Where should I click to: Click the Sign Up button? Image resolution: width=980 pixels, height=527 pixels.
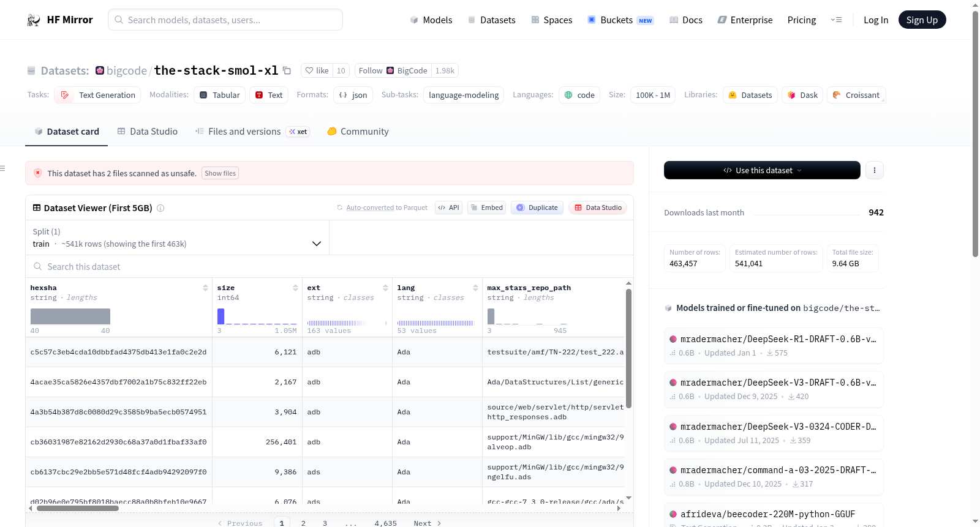coord(922,20)
